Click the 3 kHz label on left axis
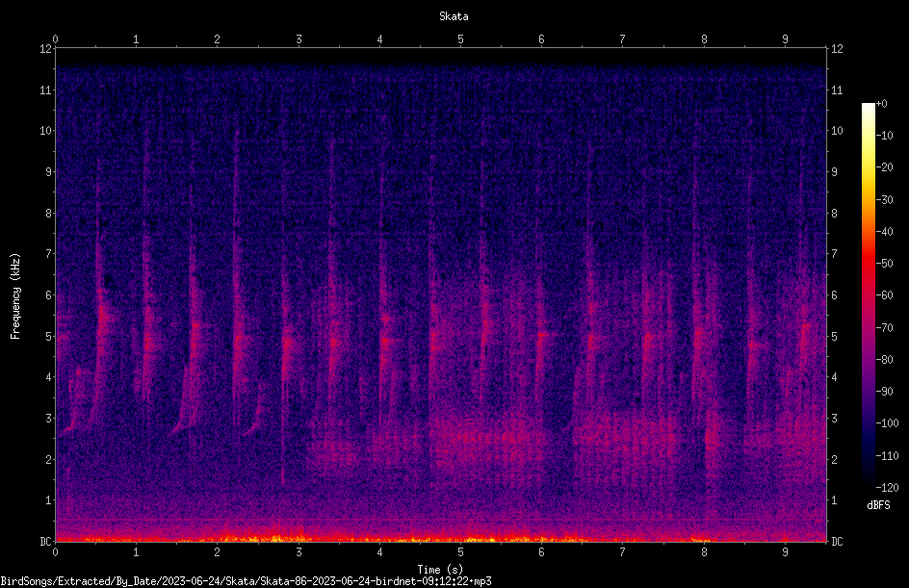Viewport: 909px width, 588px height. click(x=48, y=418)
